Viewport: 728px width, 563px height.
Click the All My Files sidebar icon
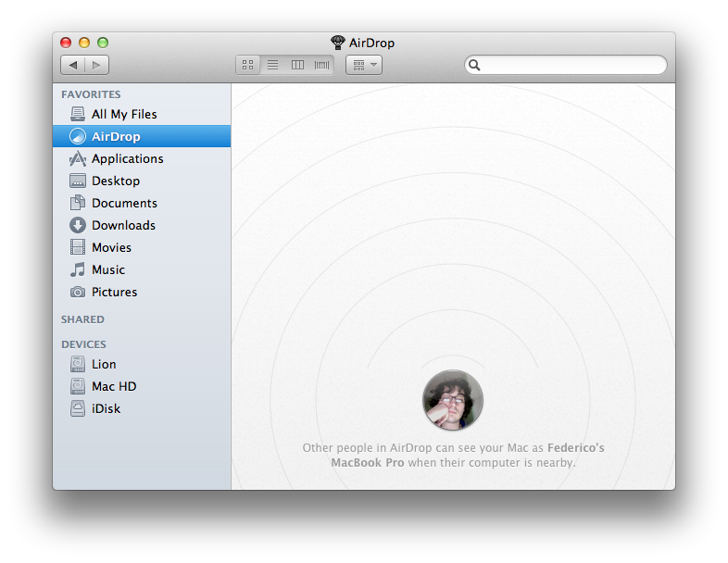pyautogui.click(x=78, y=114)
